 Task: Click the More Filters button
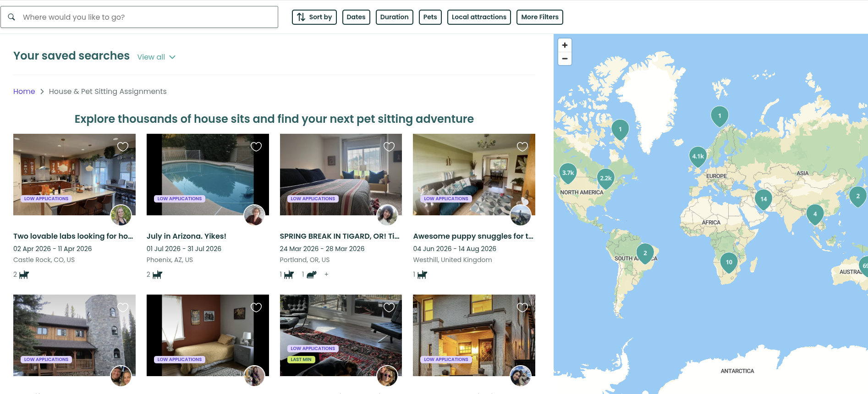[539, 17]
